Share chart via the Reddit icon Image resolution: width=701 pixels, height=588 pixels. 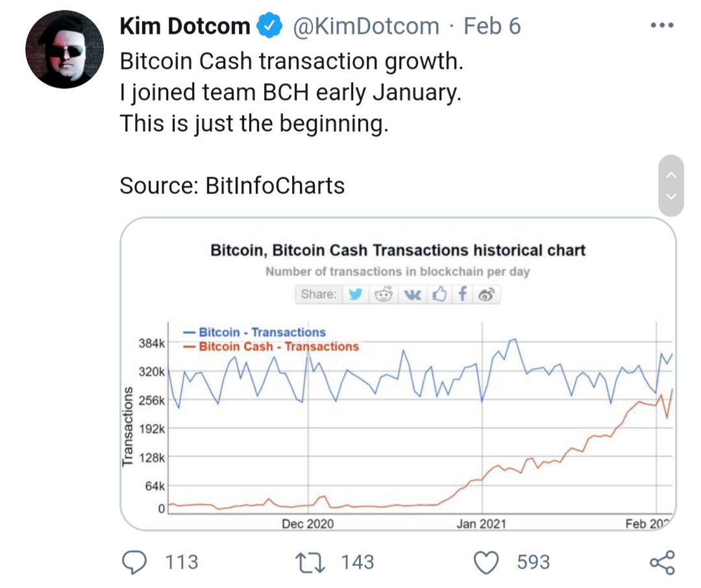pyautogui.click(x=383, y=294)
